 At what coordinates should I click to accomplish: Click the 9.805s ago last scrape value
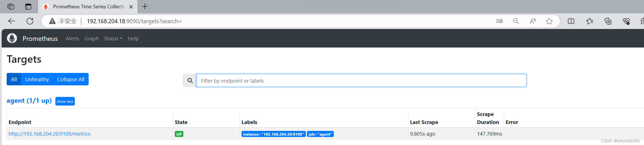pos(423,134)
